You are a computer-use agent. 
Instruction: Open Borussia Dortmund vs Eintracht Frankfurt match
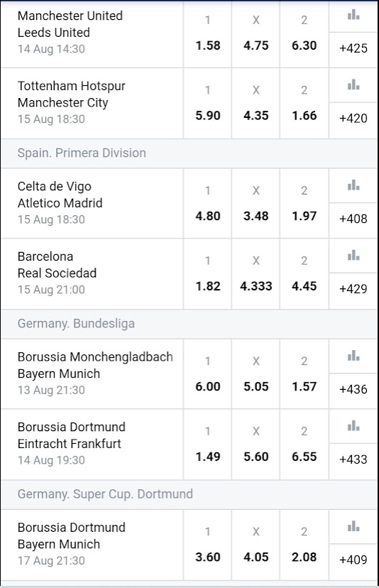click(92, 444)
